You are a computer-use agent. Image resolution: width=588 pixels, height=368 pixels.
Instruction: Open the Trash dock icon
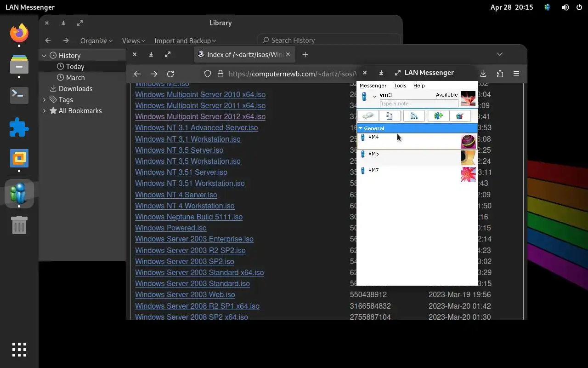(x=19, y=225)
